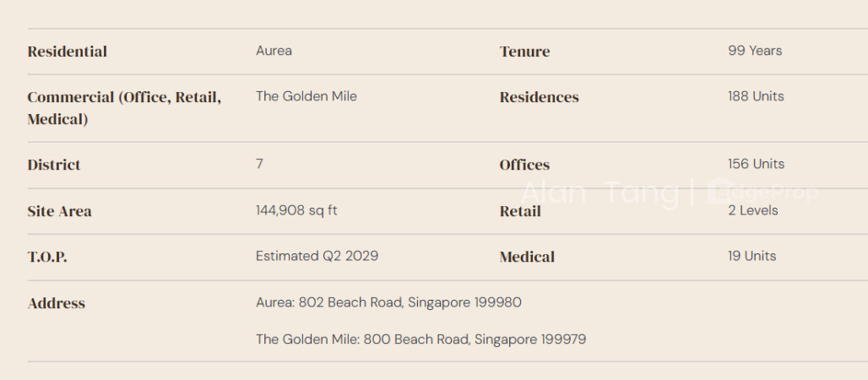This screenshot has height=380, width=868.
Task: Click the Commercial (Office, Retail, Medical) label
Action: point(125,108)
